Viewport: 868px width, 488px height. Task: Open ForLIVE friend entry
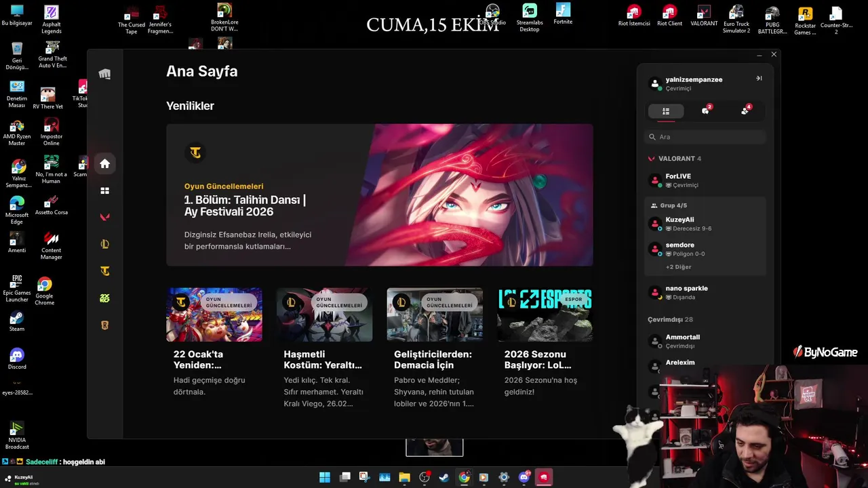705,180
